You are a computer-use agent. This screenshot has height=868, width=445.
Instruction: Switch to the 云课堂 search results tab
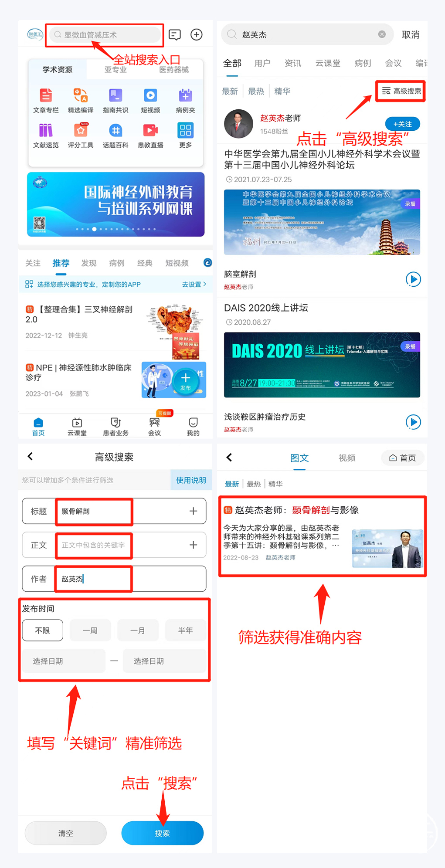328,64
